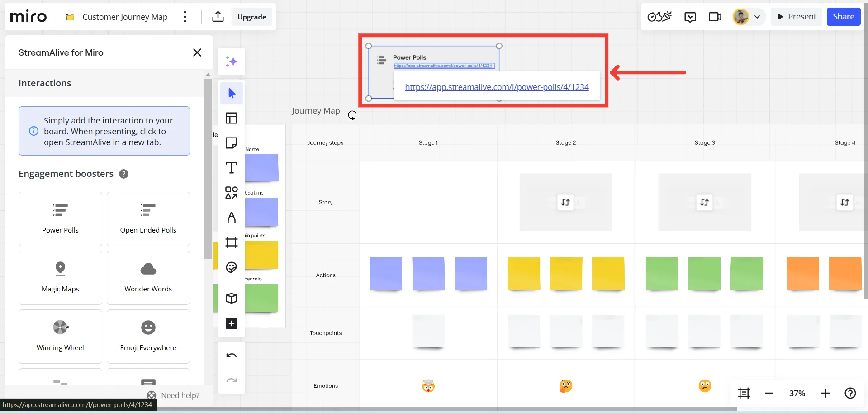Click the Upgrade button

(252, 17)
